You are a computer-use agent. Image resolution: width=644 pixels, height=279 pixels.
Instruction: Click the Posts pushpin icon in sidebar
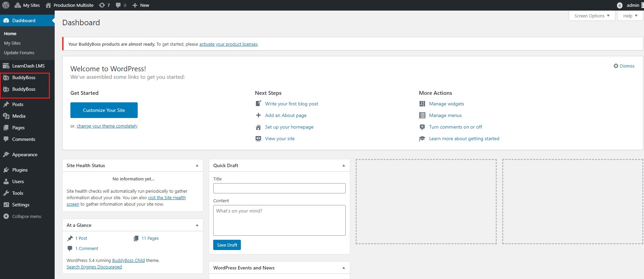click(6, 104)
